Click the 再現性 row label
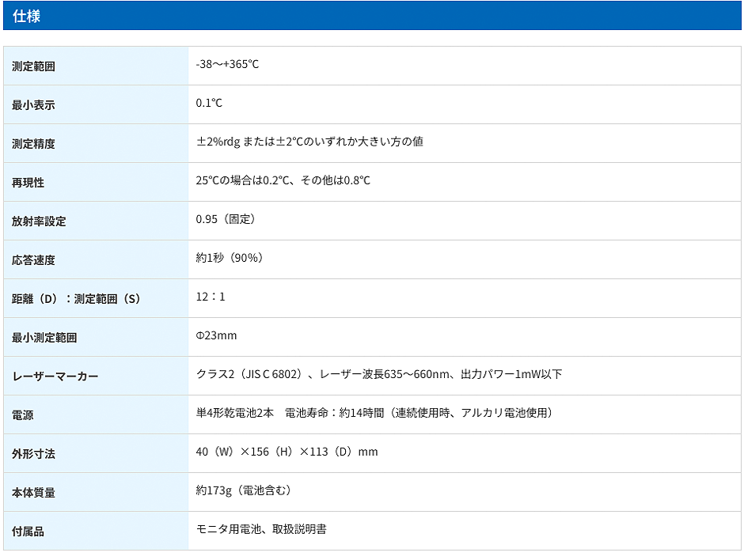 point(28,183)
